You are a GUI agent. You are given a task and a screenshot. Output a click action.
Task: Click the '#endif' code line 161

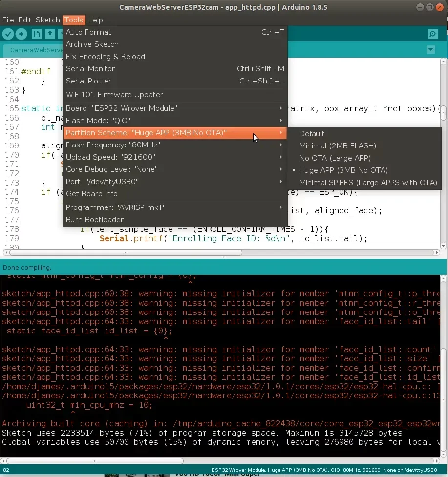[x=36, y=71]
